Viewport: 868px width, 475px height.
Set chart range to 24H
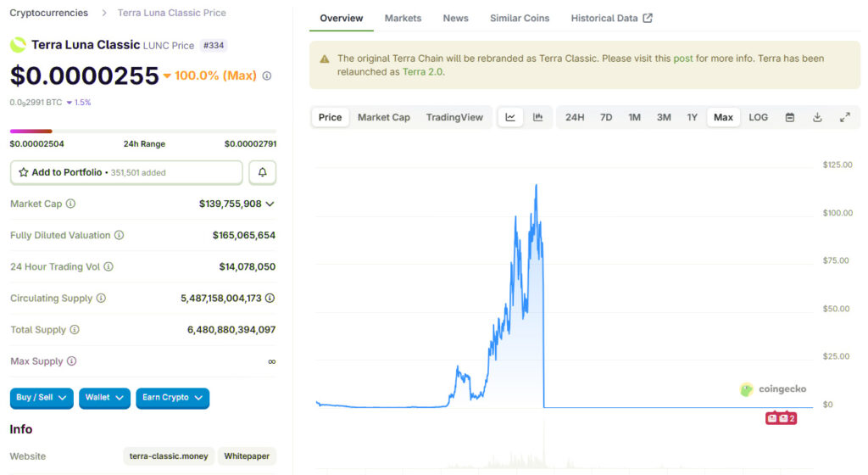(575, 117)
